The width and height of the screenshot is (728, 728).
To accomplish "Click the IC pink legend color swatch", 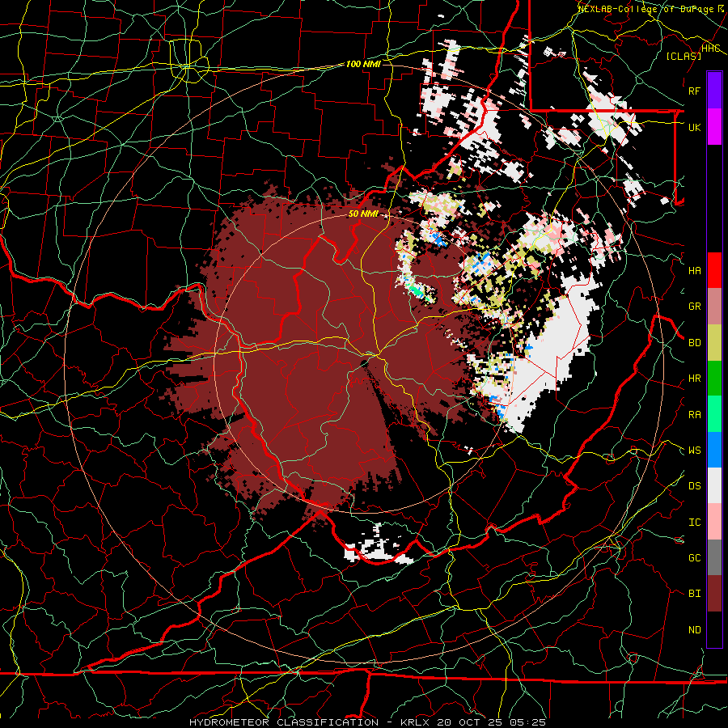I will 714,522.
